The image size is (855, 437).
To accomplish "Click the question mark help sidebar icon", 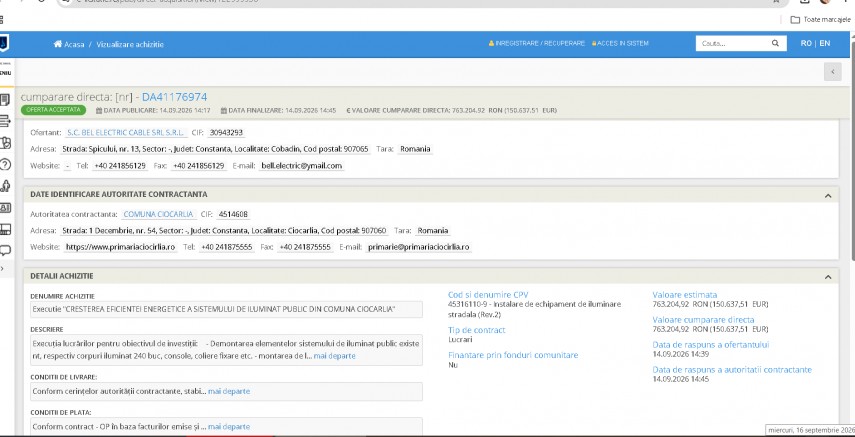I will click(5, 164).
